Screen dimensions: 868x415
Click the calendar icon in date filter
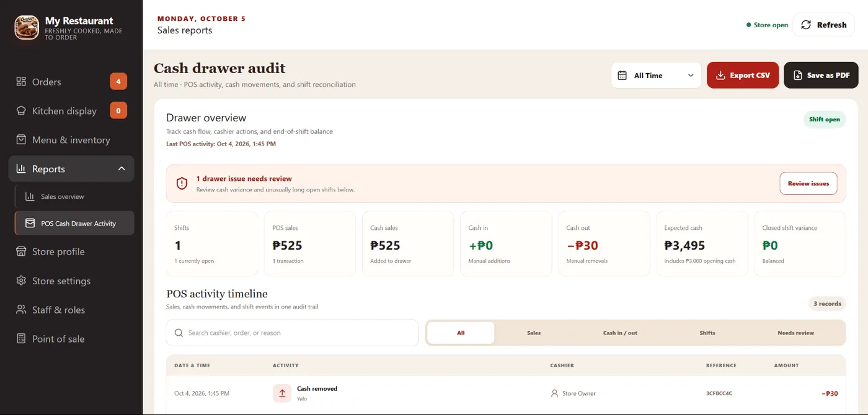622,76
